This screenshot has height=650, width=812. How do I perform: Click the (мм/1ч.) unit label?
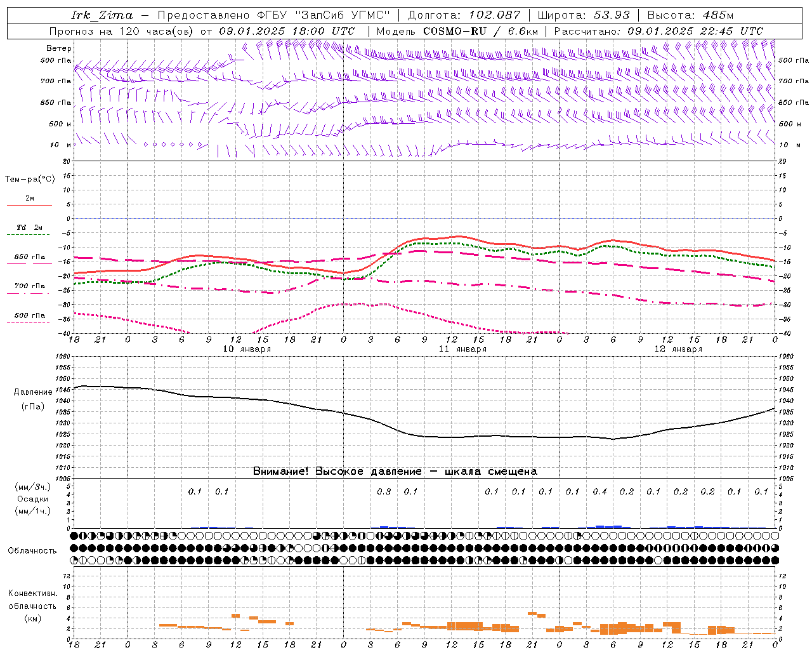(32, 511)
